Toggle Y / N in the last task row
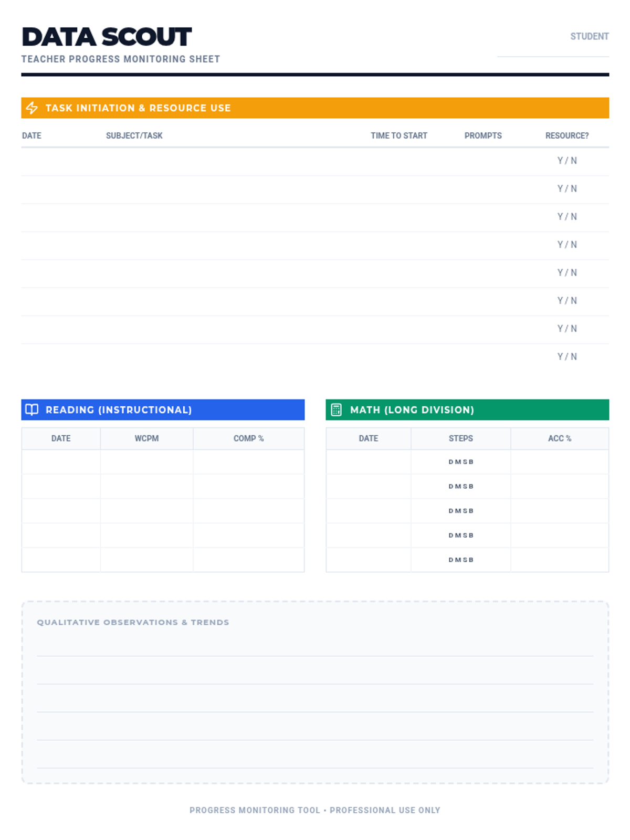Screen dimensions: 630x840 [566, 356]
